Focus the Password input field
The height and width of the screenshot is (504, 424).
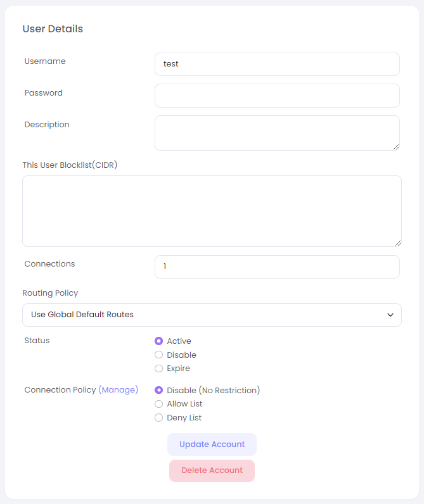coord(277,96)
